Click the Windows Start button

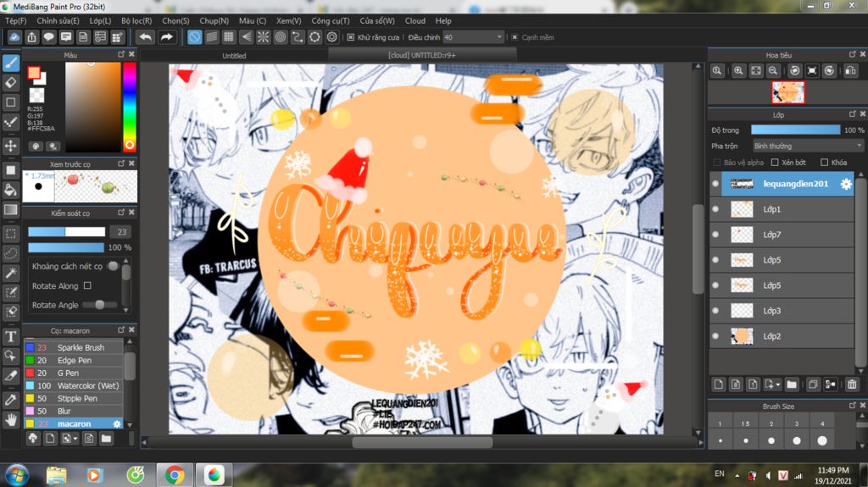pyautogui.click(x=17, y=475)
